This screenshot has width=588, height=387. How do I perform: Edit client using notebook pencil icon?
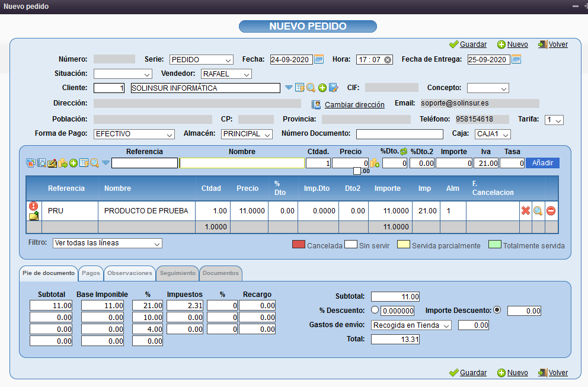click(x=333, y=88)
